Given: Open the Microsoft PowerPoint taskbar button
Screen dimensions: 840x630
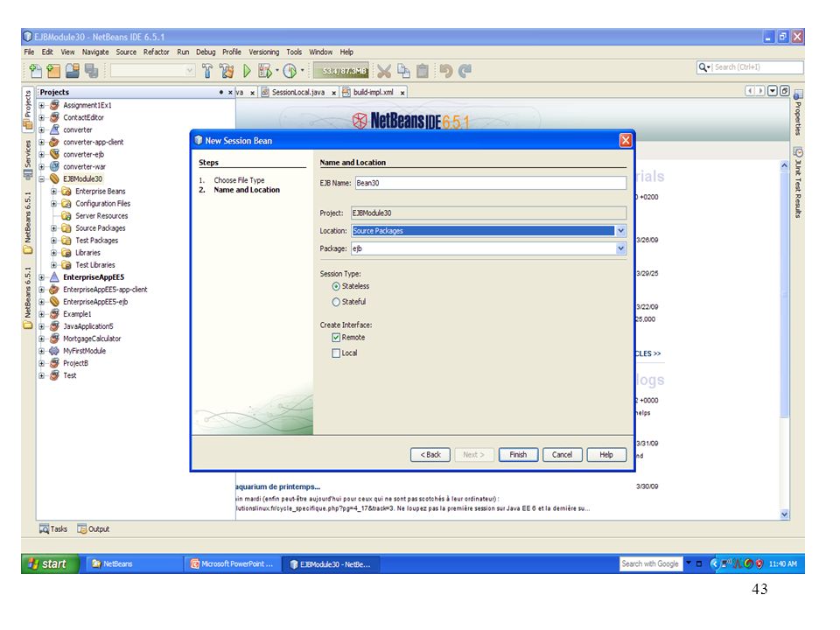Looking at the screenshot, I should (x=233, y=564).
